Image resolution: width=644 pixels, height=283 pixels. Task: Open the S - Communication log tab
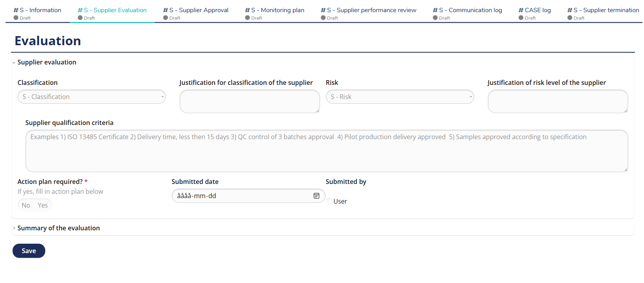pos(471,10)
